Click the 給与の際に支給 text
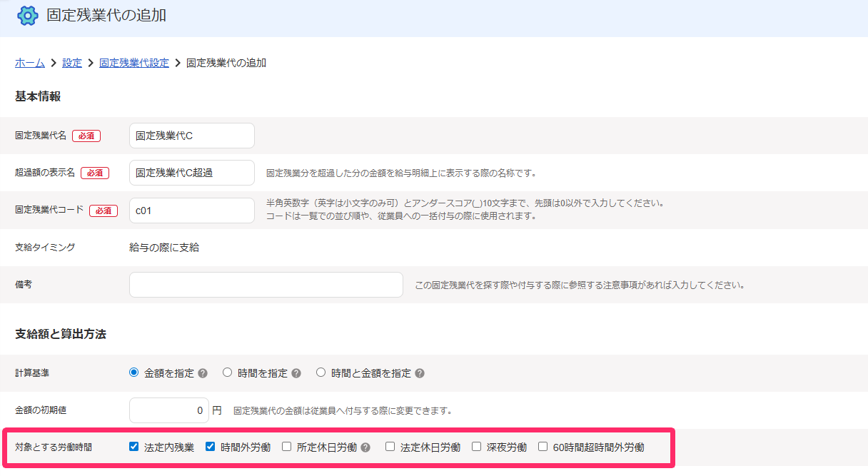 pyautogui.click(x=164, y=248)
